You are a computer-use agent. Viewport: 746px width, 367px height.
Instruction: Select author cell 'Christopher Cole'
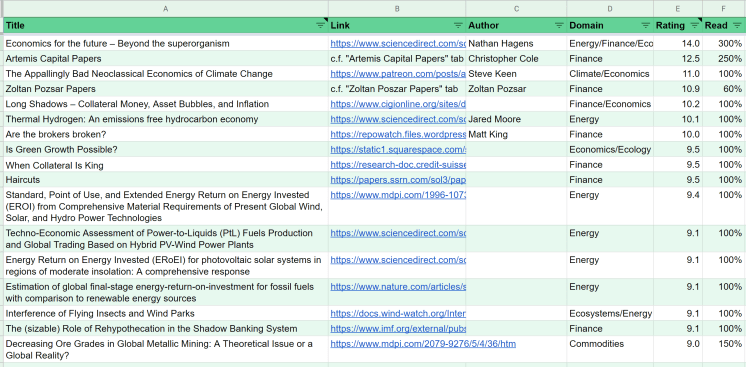[516, 59]
